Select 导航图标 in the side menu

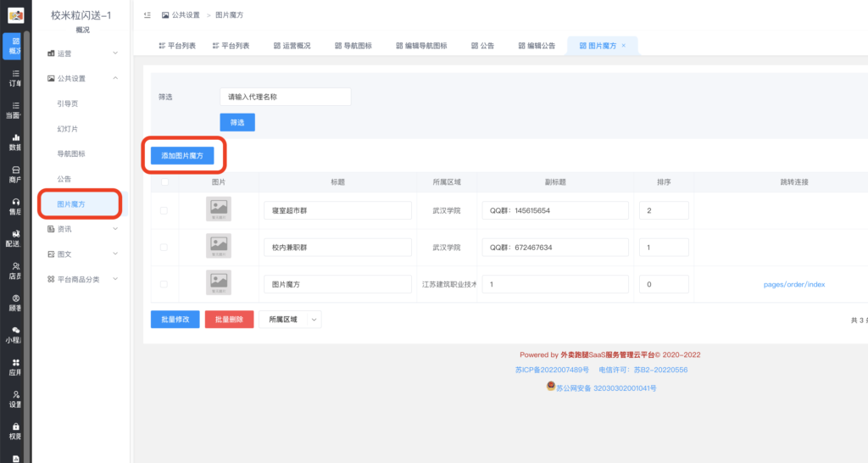click(71, 153)
